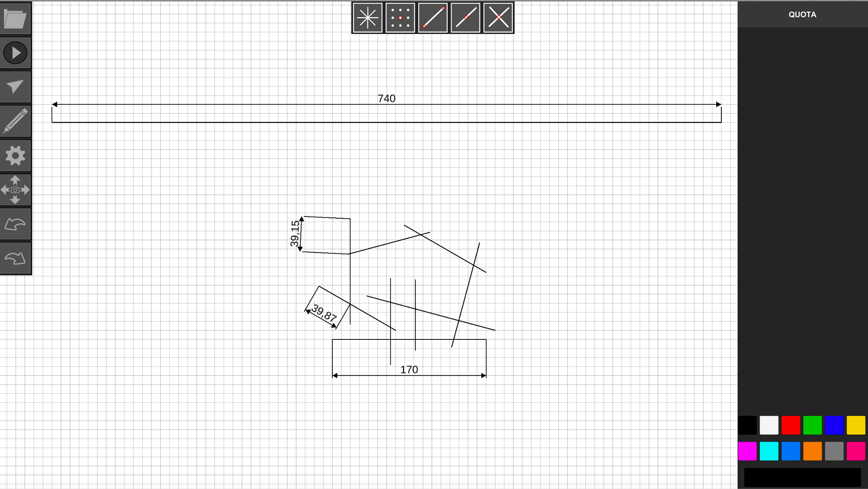Pick the green color swatch
The image size is (868, 489).
812,425
